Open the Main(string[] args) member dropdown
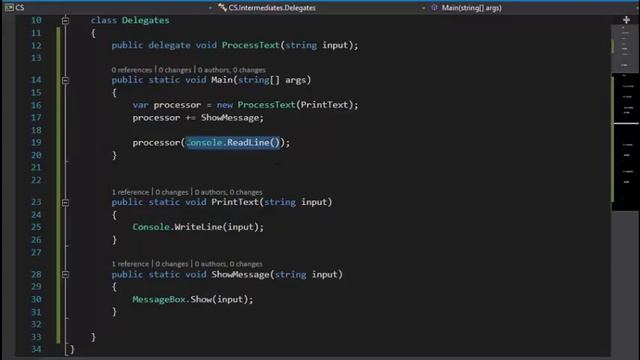640x360 pixels. (x=471, y=8)
